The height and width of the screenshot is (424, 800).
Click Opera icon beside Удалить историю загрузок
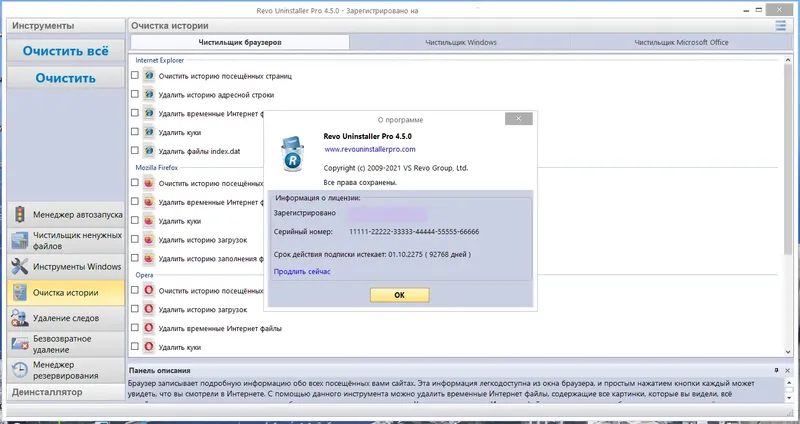(148, 309)
